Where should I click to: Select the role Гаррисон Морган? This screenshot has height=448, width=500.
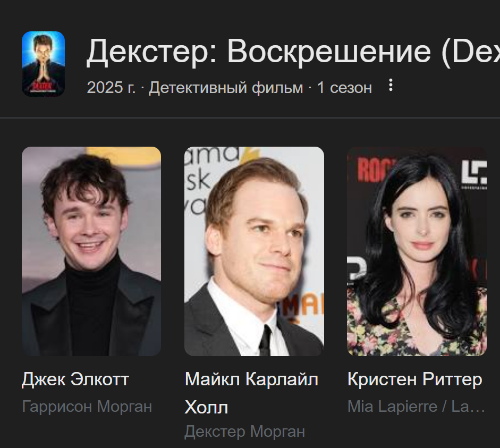coord(87,407)
